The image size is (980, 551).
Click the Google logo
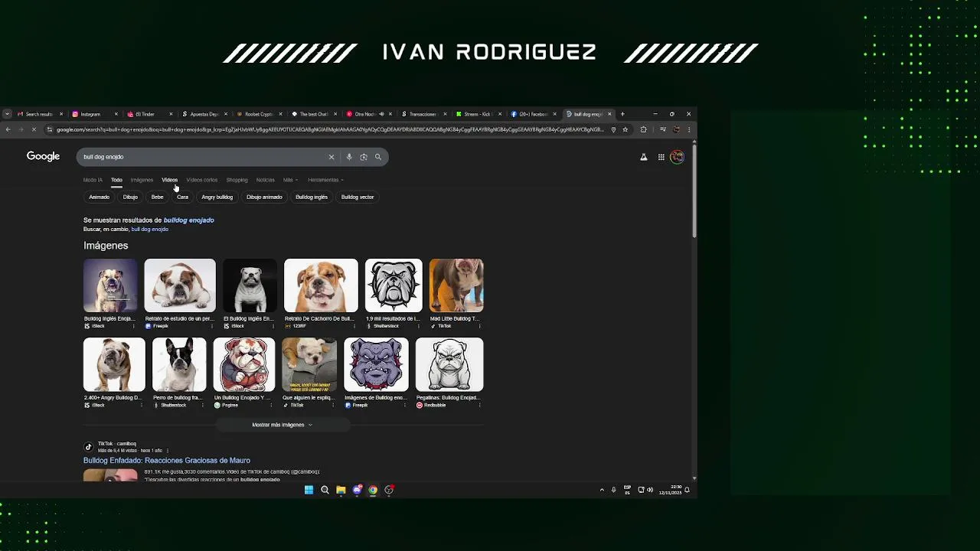pos(43,156)
